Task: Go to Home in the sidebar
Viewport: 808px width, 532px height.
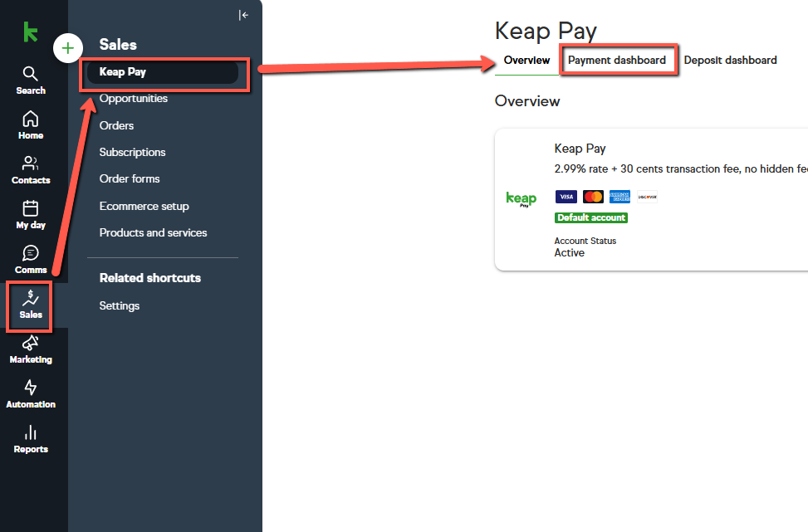Action: (x=31, y=125)
